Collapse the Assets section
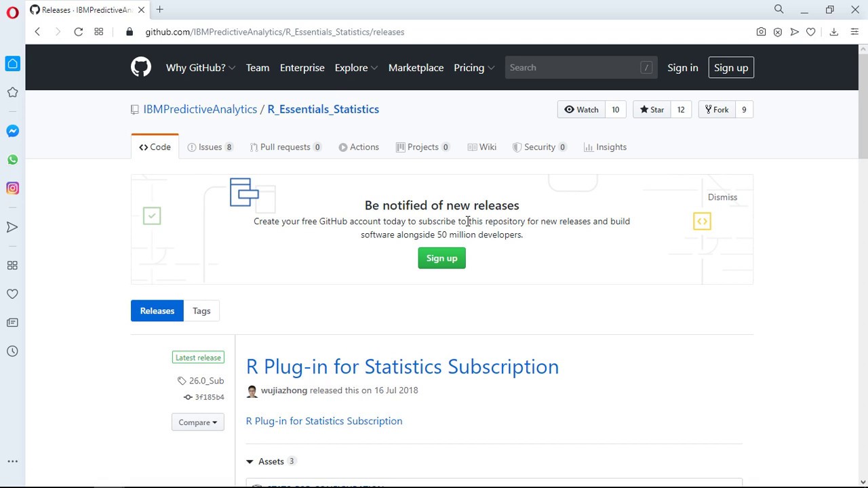 pyautogui.click(x=271, y=462)
